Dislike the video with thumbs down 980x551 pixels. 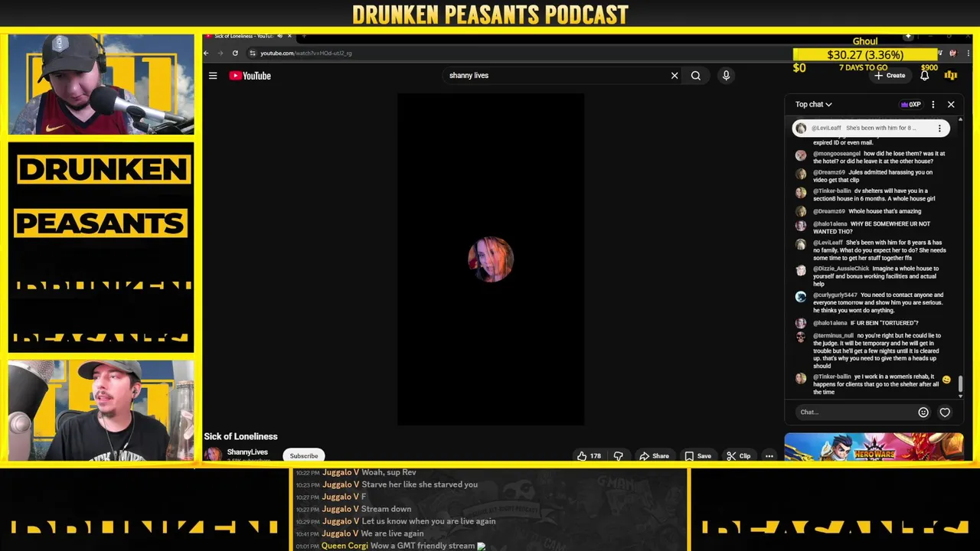618,456
